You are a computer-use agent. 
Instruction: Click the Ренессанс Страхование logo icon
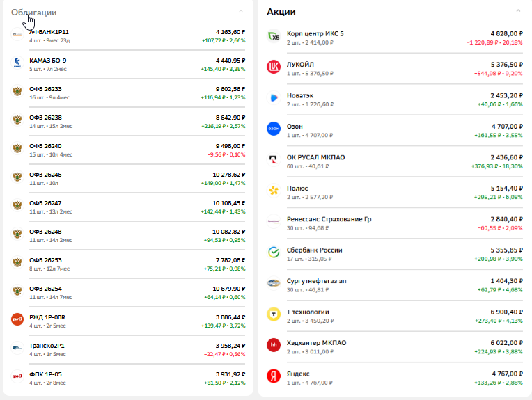(x=274, y=221)
